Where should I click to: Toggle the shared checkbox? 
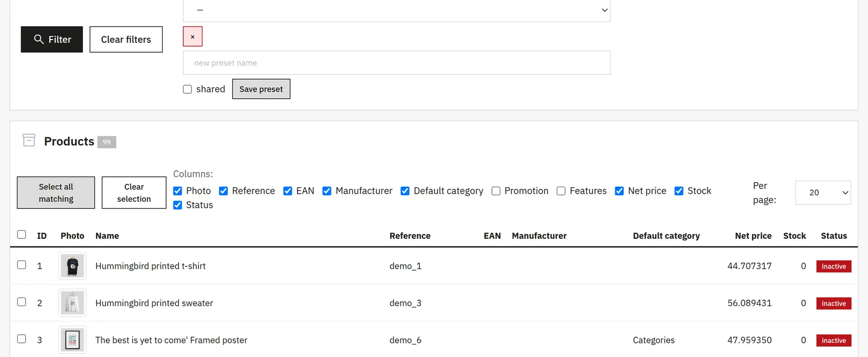187,90
